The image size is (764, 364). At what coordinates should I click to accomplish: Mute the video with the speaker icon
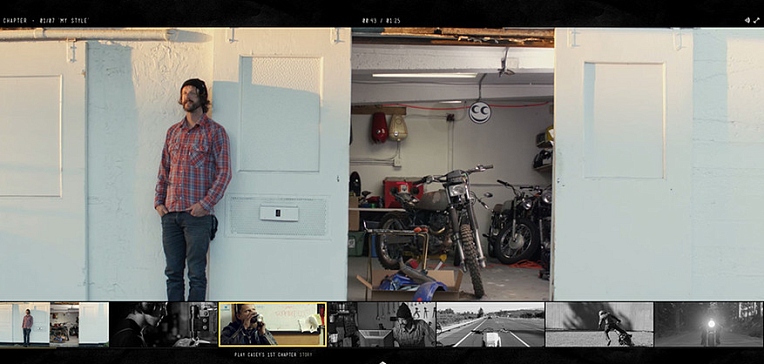pyautogui.click(x=747, y=20)
